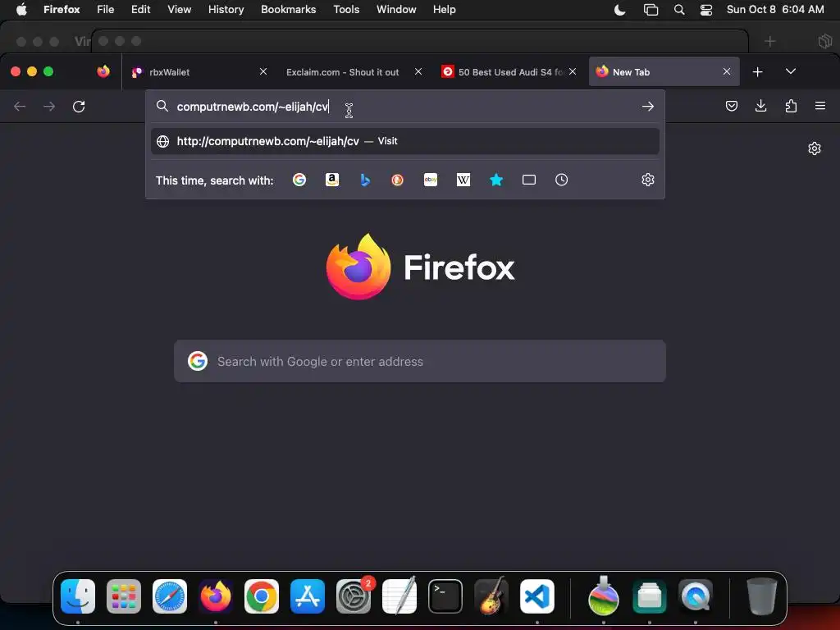Open the Bookmarks menu

288,10
